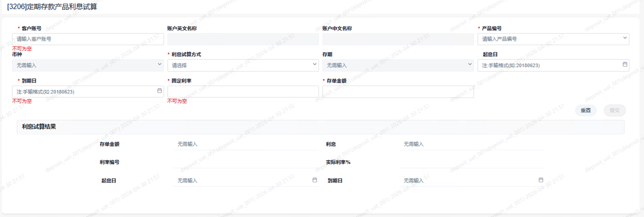Click the 重置 button
This screenshot has width=644, height=217.
586,110
